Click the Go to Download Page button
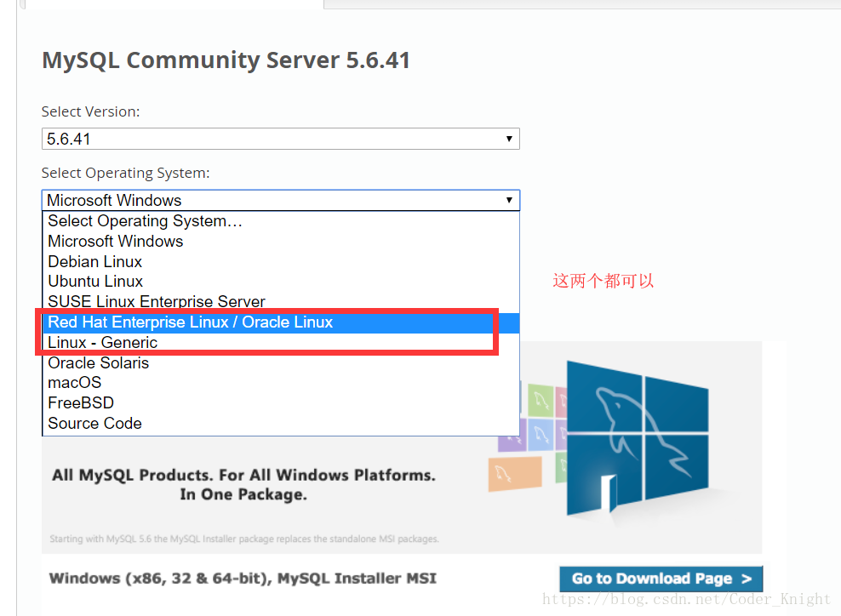This screenshot has width=841, height=616. 661,579
